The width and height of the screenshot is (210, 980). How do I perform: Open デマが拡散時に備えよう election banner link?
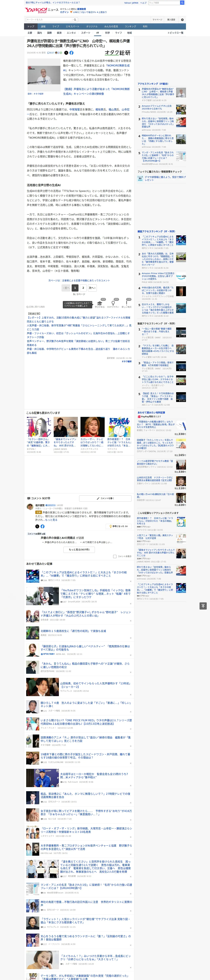[165, 178]
